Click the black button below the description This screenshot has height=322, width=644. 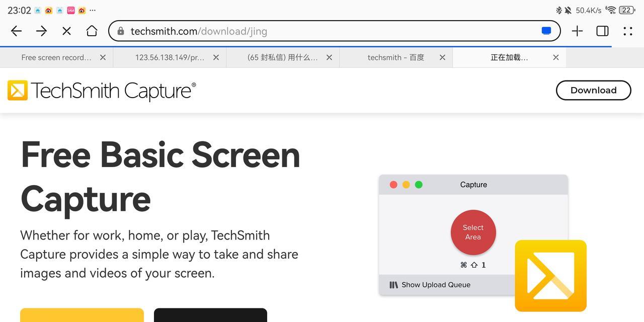pos(210,315)
